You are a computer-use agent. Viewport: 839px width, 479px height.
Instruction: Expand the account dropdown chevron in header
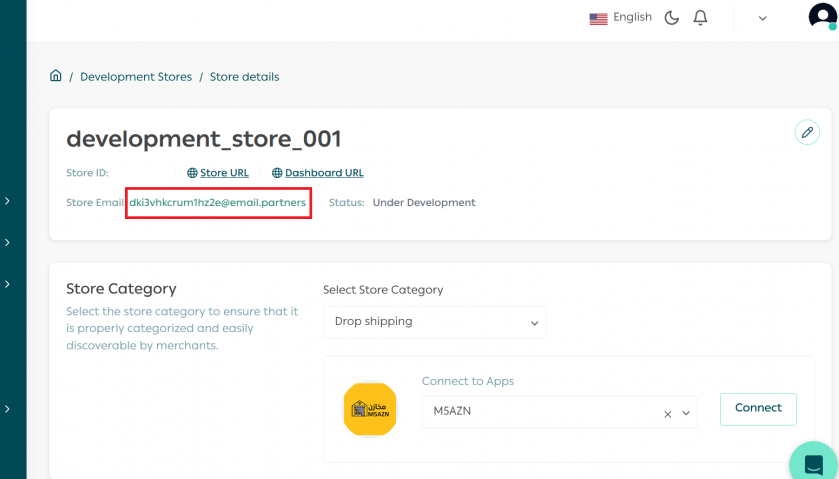point(762,18)
